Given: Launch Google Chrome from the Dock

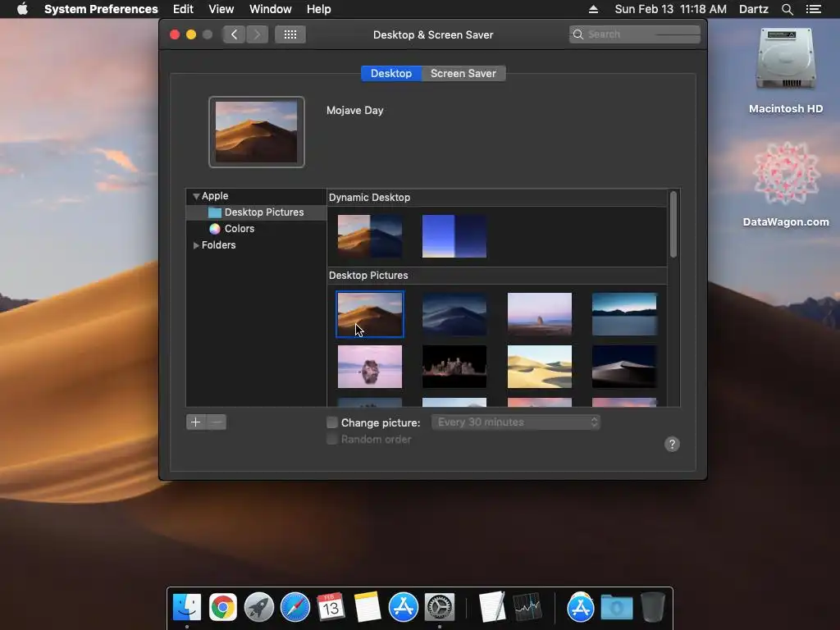Looking at the screenshot, I should point(223,608).
